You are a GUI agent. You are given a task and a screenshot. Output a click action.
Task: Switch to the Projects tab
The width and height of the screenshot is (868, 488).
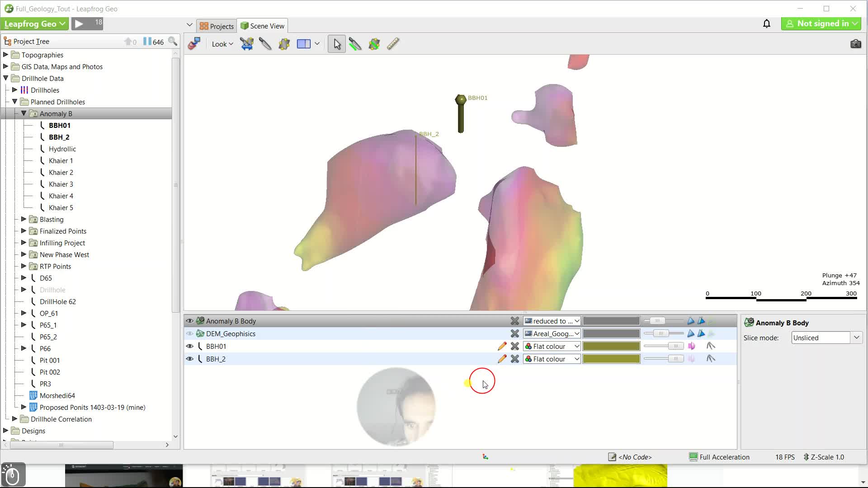[217, 26]
